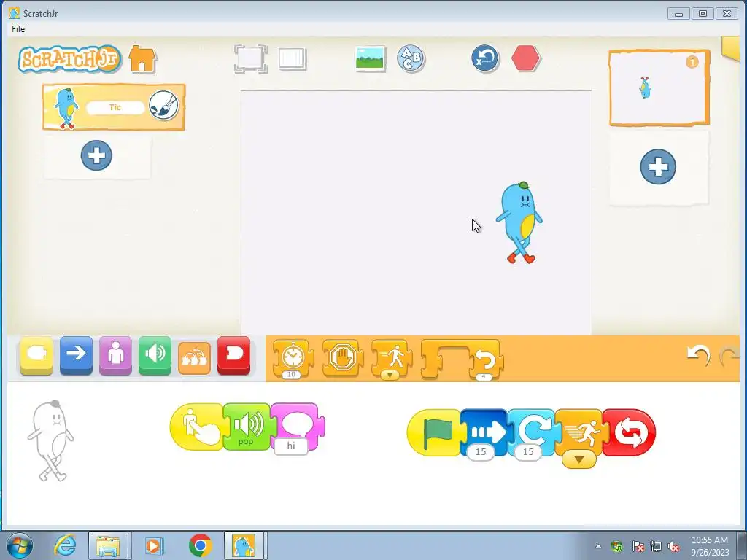Viewport: 747px width, 560px height.
Task: Select the Tic character name label
Action: [115, 107]
